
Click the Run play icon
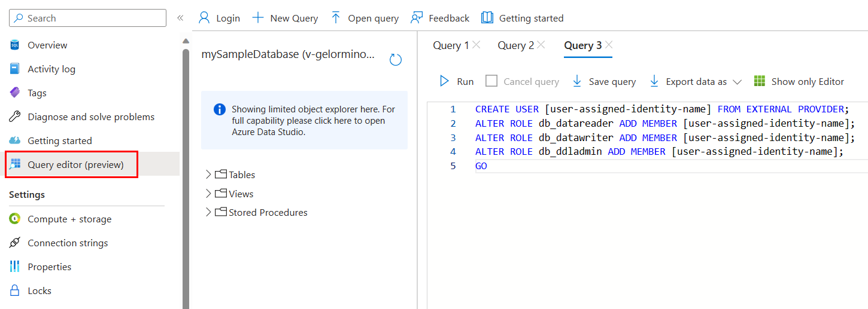[444, 81]
